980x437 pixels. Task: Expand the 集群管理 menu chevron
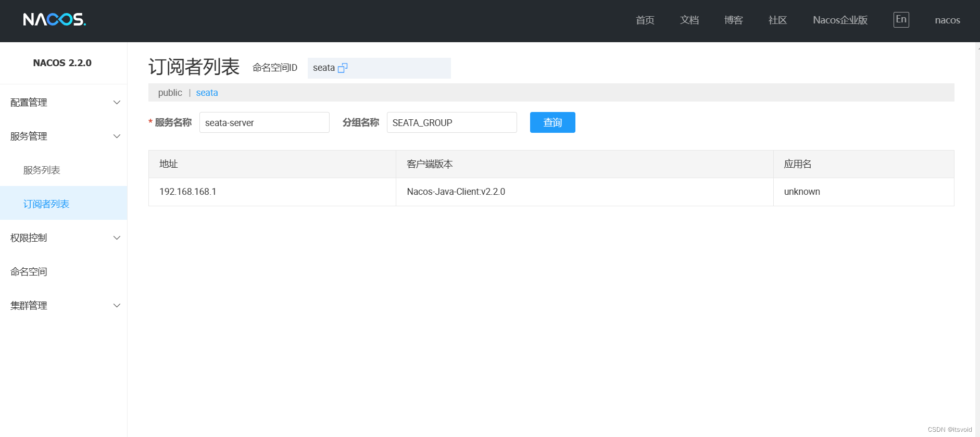[x=117, y=306]
